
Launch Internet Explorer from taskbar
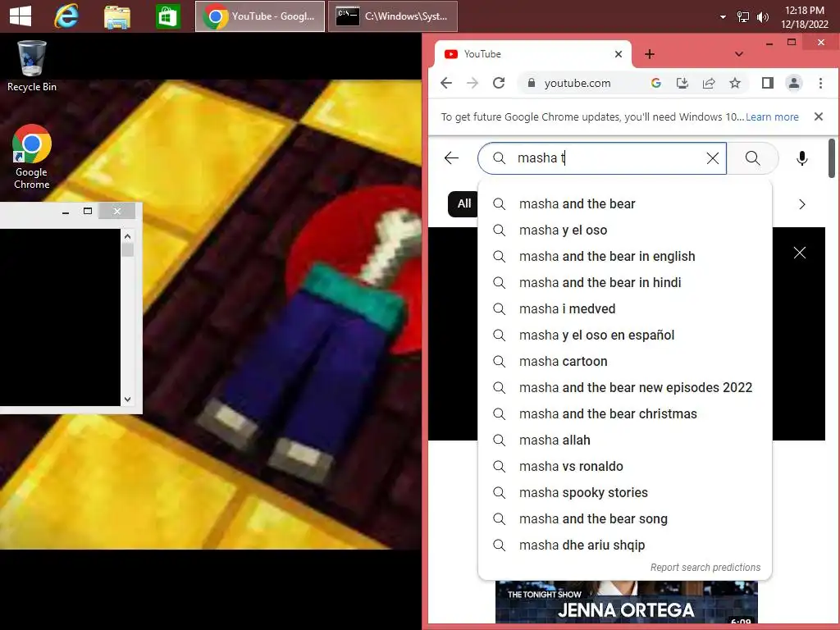click(66, 16)
